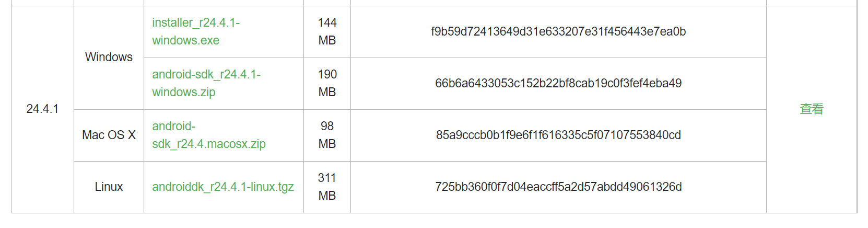Click the checksum starting with f9b59d
Viewport: 868px width, 228px height.
tap(558, 31)
